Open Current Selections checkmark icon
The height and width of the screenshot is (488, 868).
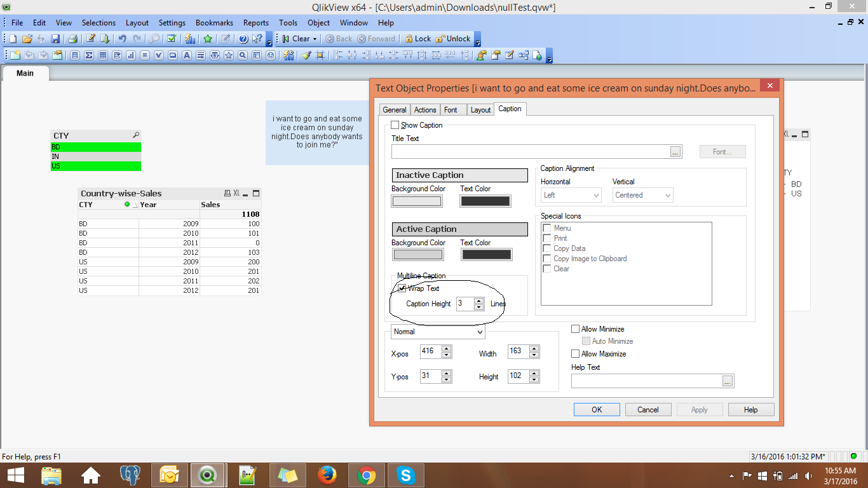point(172,39)
